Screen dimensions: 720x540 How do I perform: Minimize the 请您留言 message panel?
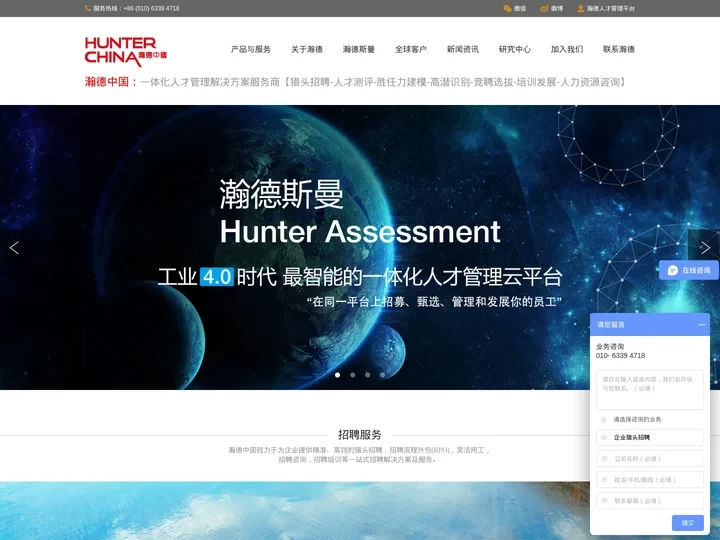tap(701, 325)
